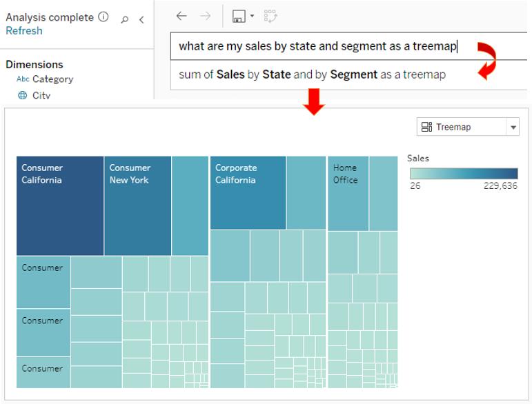Viewport: 532px width, 404px height.
Task: Click the globe icon beside City
Action: tap(23, 95)
